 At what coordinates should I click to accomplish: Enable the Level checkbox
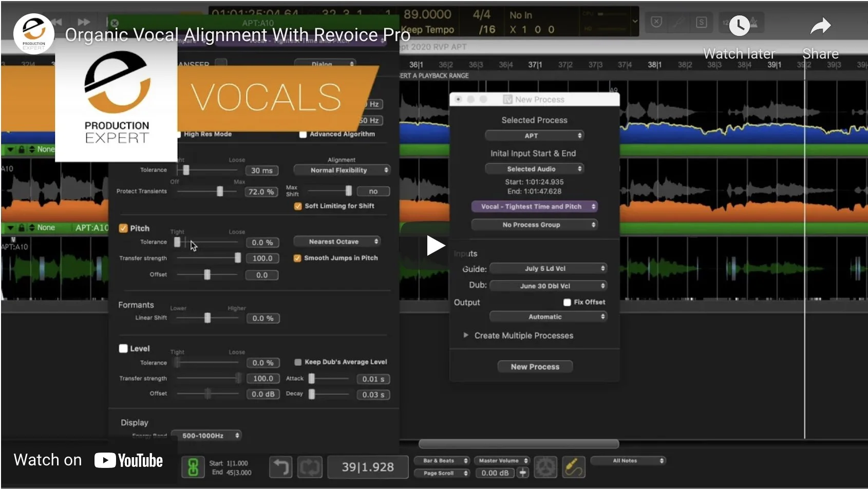tap(123, 348)
